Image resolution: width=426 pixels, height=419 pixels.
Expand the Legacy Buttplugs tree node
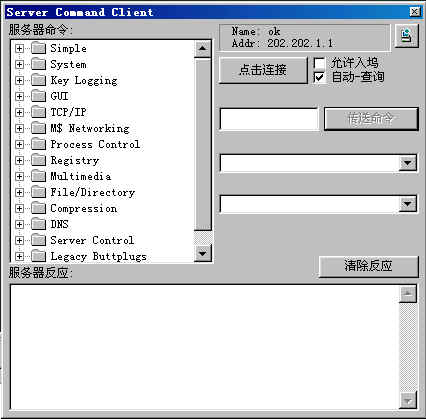tap(19, 257)
